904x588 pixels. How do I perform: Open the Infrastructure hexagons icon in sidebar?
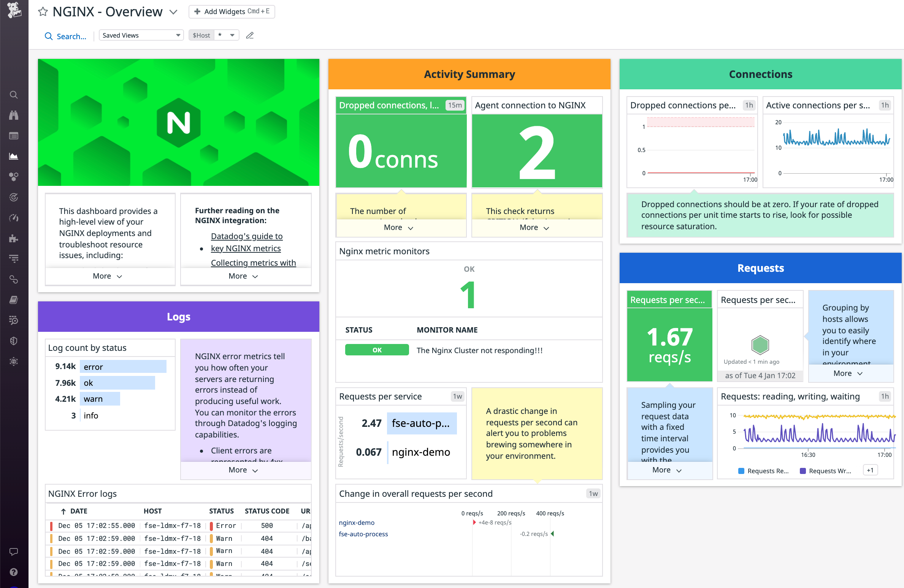[x=14, y=177]
